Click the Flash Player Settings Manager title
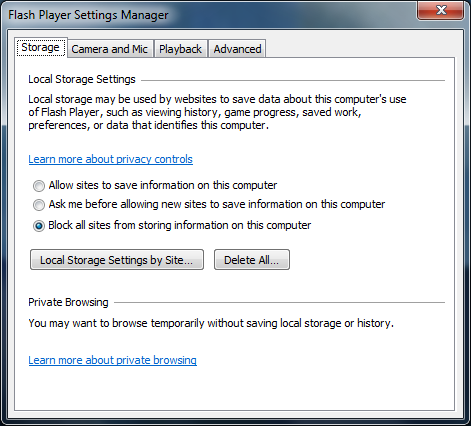The width and height of the screenshot is (471, 426). [88, 15]
